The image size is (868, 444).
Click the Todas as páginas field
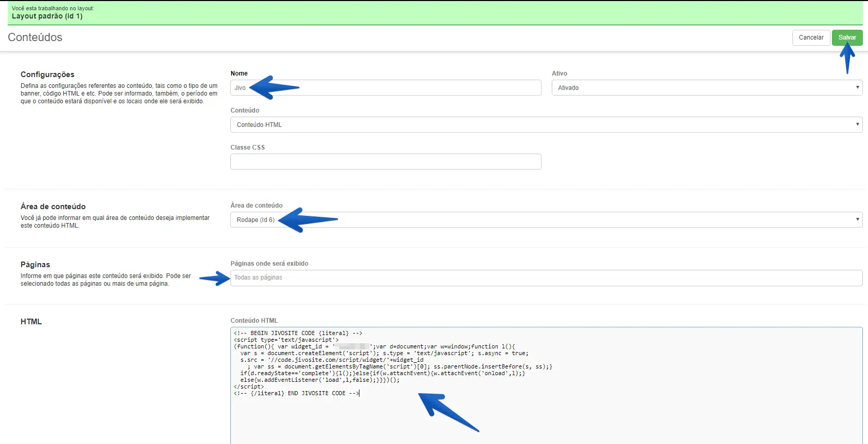click(x=546, y=278)
